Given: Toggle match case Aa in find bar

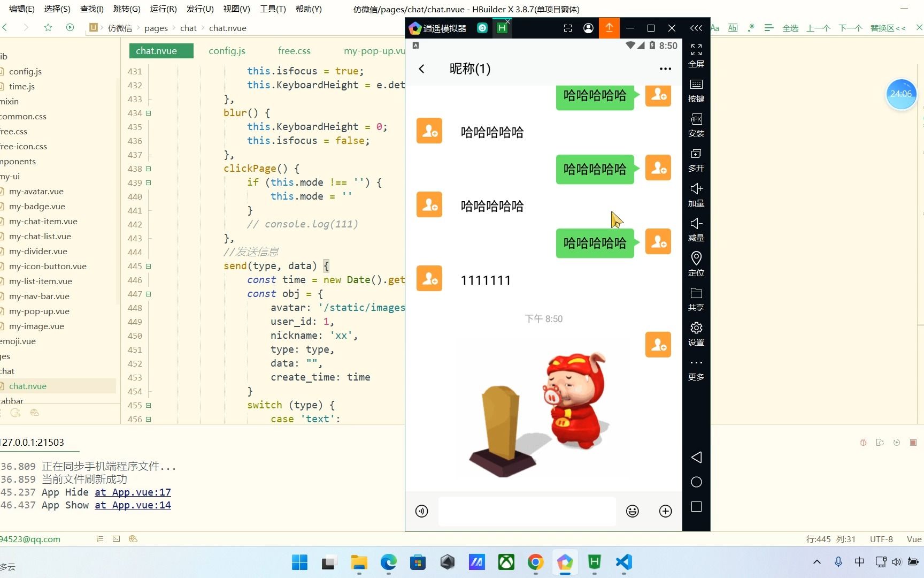Looking at the screenshot, I should coord(715,28).
